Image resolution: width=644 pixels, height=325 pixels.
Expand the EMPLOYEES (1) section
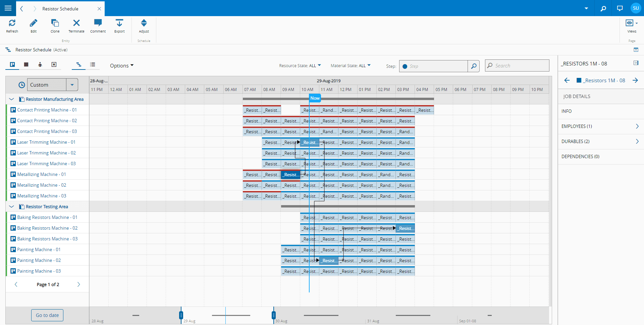click(600, 127)
